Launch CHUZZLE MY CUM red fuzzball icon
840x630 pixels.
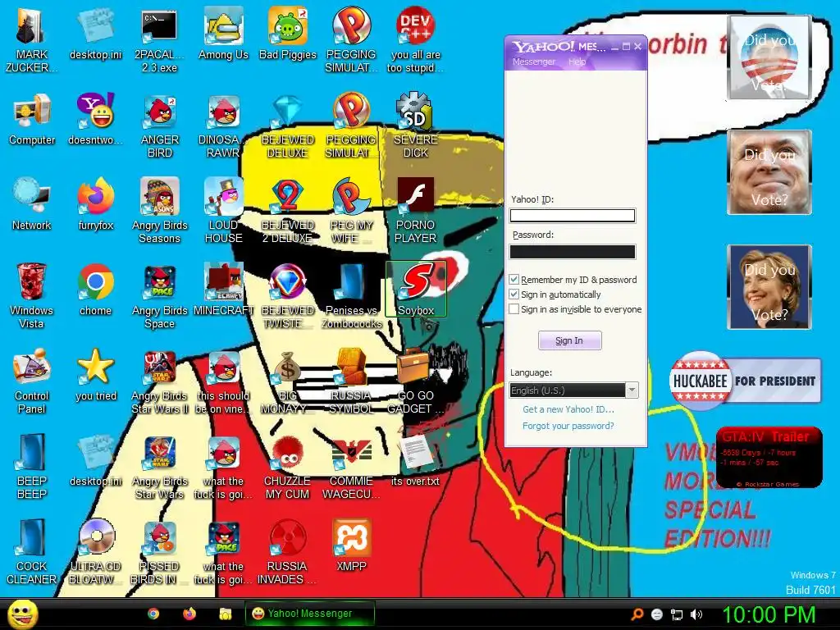pyautogui.click(x=288, y=467)
